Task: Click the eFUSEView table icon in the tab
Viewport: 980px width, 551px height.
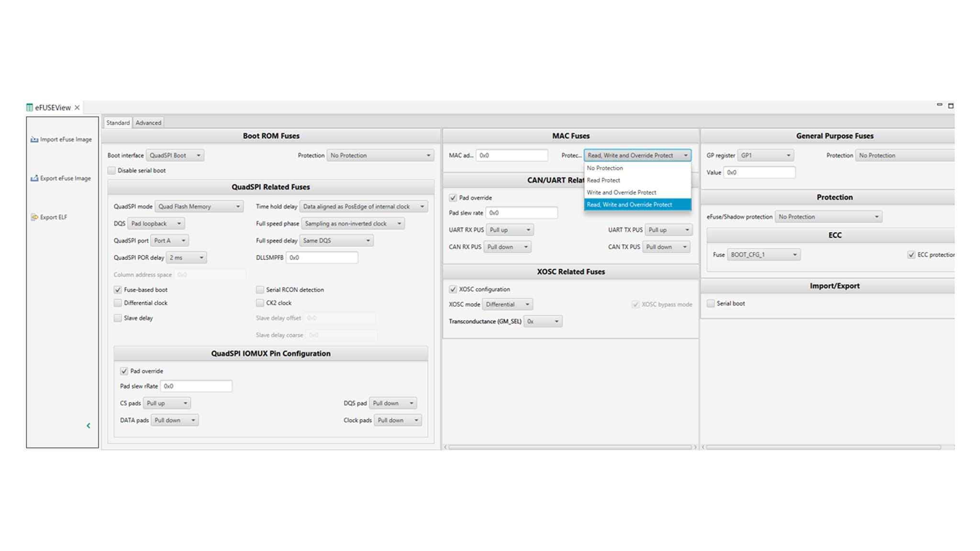Action: point(30,108)
